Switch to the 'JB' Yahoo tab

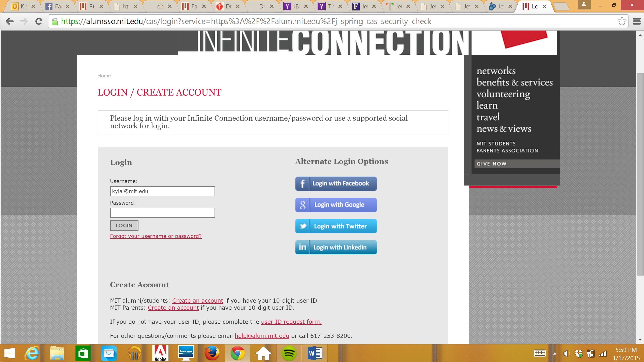pos(296,6)
